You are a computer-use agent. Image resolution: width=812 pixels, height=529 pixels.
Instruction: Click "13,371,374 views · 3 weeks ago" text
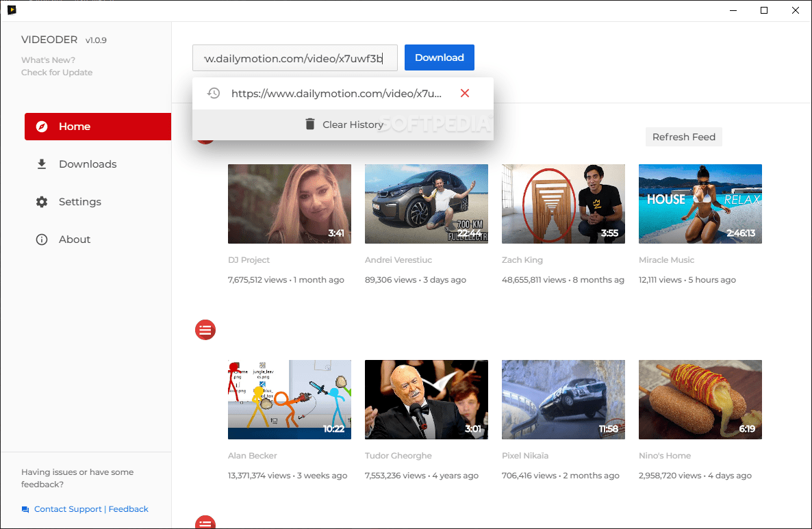click(288, 475)
